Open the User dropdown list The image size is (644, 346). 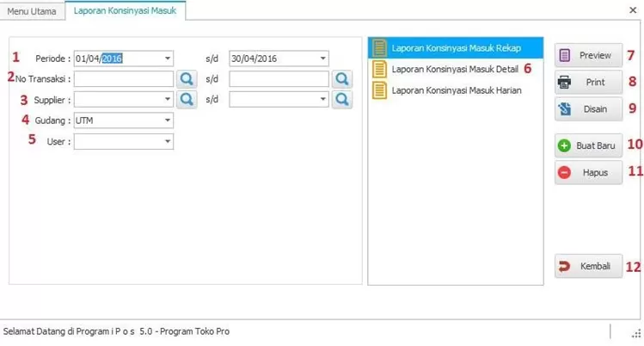click(168, 141)
